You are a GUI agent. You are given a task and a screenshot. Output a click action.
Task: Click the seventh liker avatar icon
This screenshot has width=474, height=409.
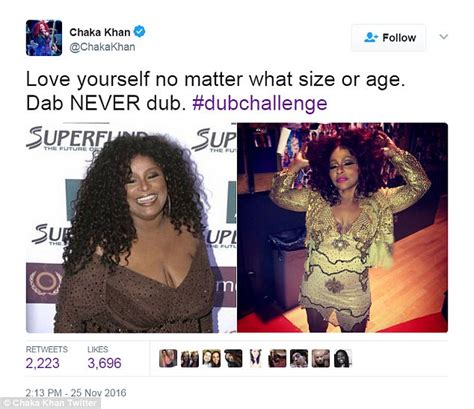299,358
